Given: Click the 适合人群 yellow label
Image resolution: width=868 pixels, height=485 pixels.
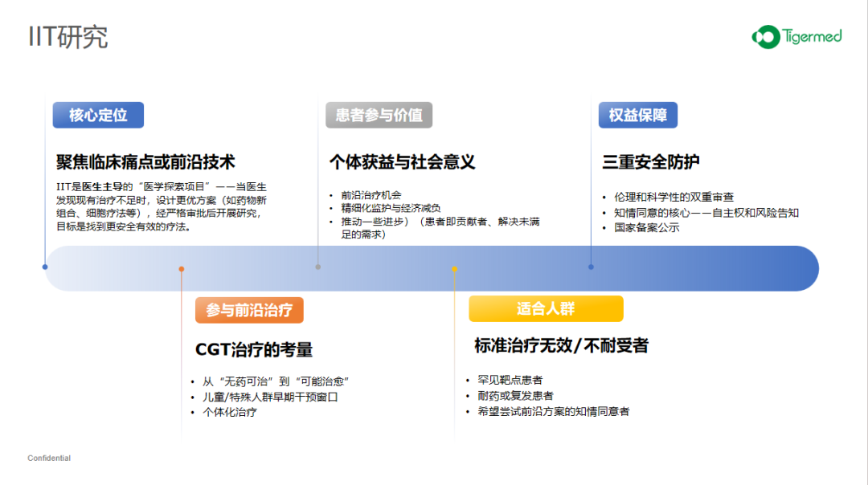Looking at the screenshot, I should coord(546,309).
